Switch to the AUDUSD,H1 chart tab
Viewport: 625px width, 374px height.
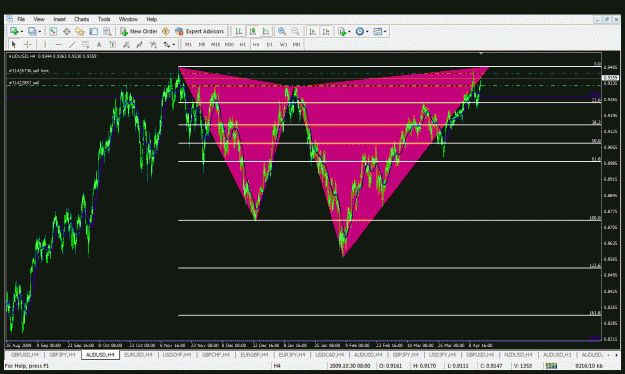[557, 354]
